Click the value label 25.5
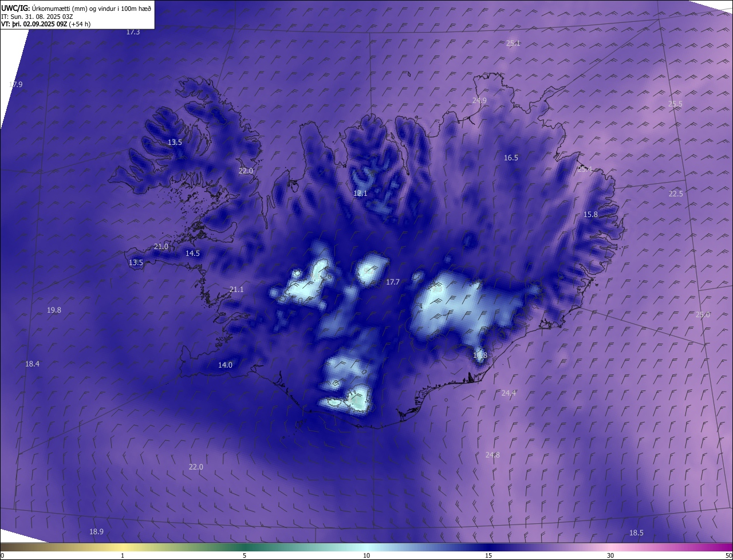 click(675, 104)
